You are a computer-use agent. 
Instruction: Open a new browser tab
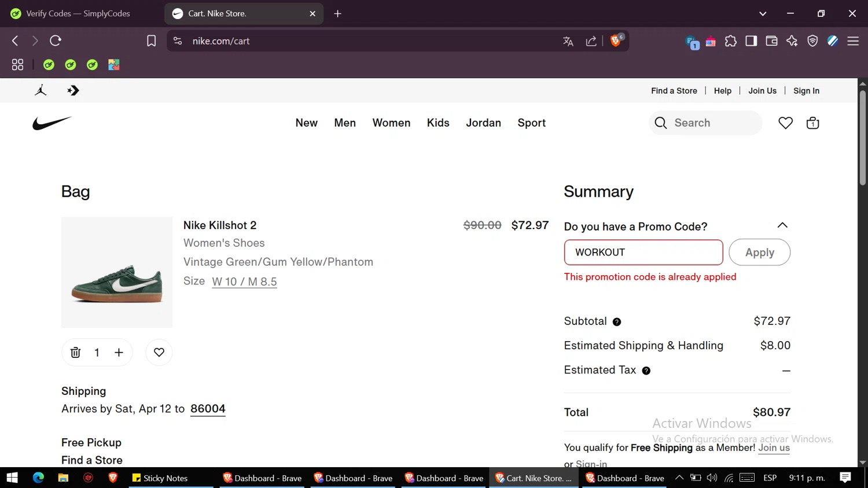(x=338, y=13)
